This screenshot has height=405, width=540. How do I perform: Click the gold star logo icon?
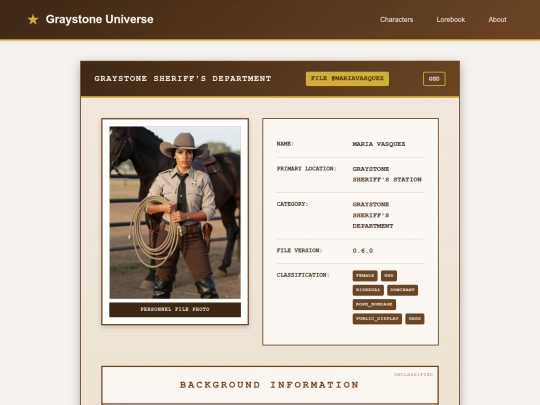coord(33,19)
